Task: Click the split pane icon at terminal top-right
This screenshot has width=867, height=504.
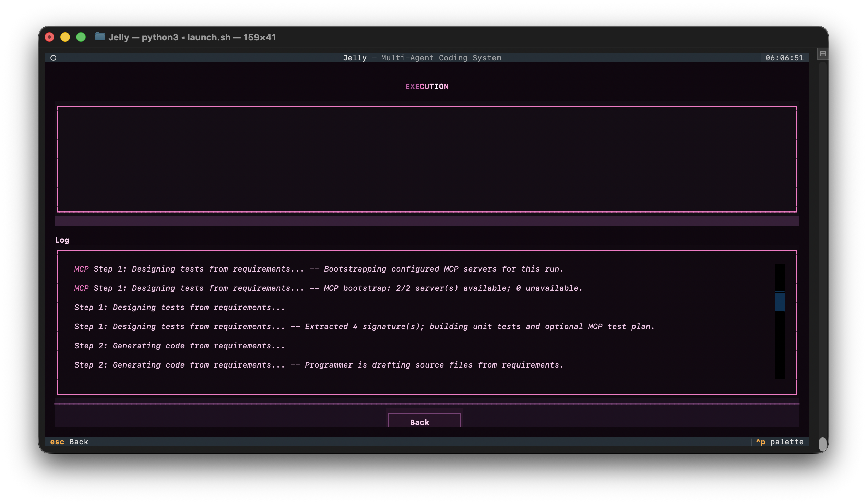Action: pos(823,54)
